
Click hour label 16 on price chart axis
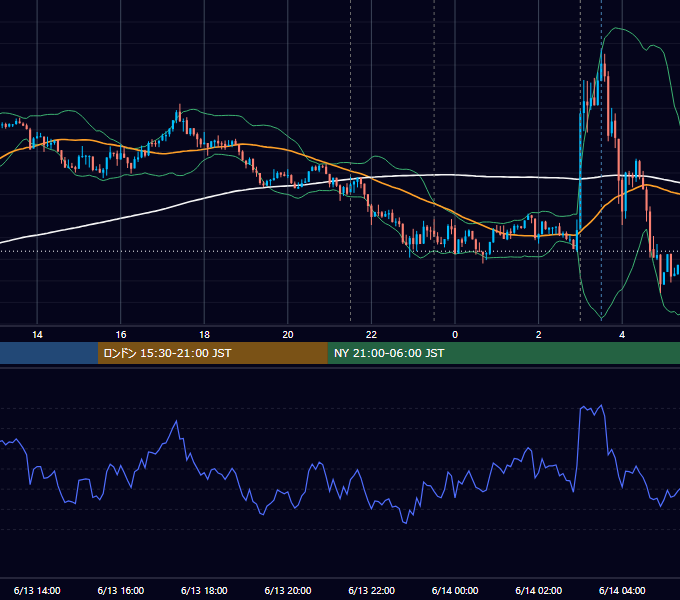(x=121, y=335)
